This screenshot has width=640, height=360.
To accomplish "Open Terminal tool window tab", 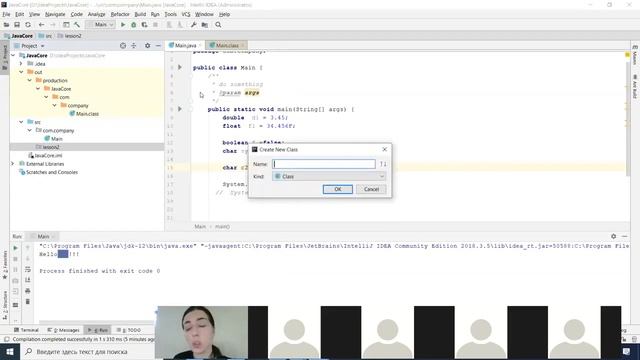I will click(27, 330).
